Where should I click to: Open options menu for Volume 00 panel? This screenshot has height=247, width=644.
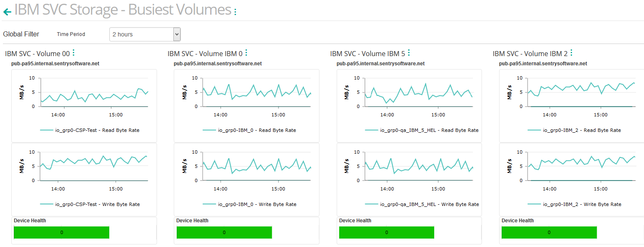pyautogui.click(x=74, y=53)
